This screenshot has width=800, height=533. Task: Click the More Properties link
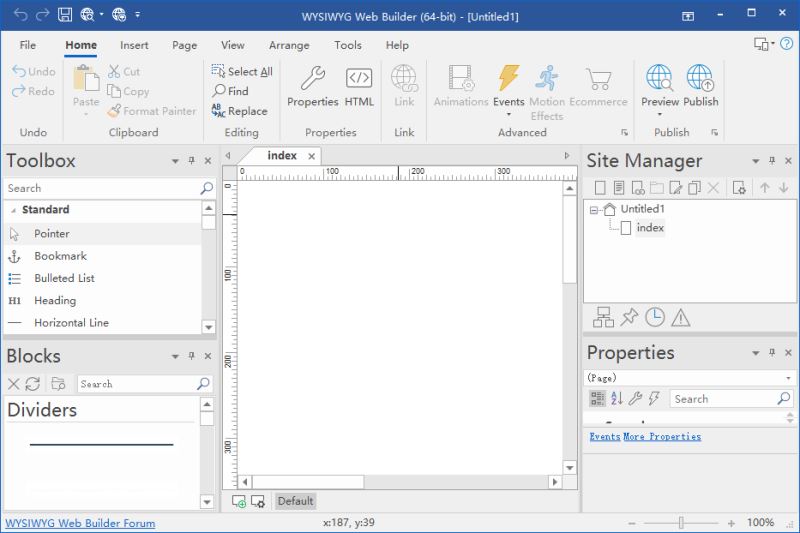tap(662, 437)
